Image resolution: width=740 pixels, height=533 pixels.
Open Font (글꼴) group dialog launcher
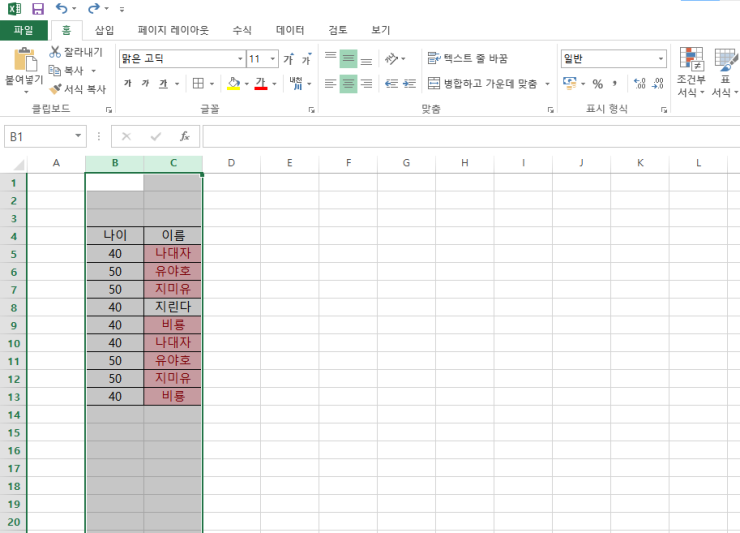point(311,110)
